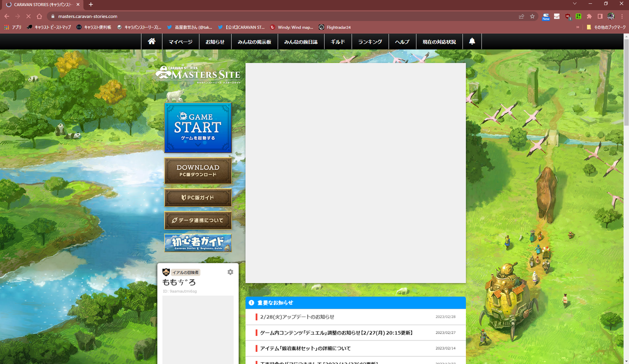This screenshot has width=629, height=364.
Task: Click the date 2023/02/28
Action: pos(445,317)
